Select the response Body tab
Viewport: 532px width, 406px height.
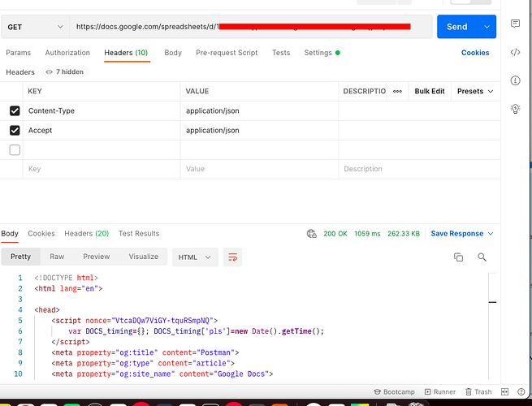tap(10, 233)
